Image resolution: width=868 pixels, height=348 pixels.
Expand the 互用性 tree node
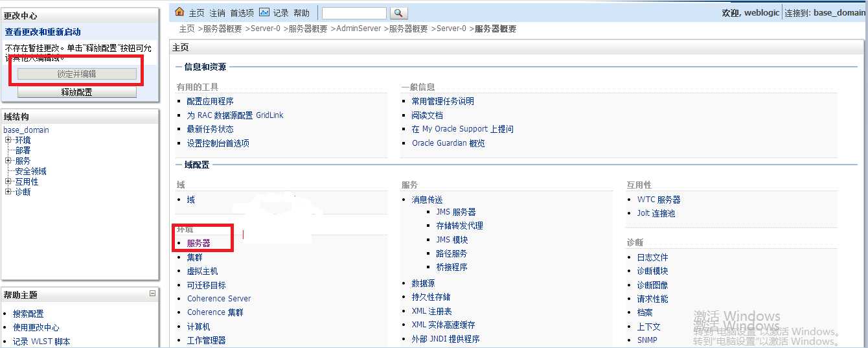tap(8, 181)
